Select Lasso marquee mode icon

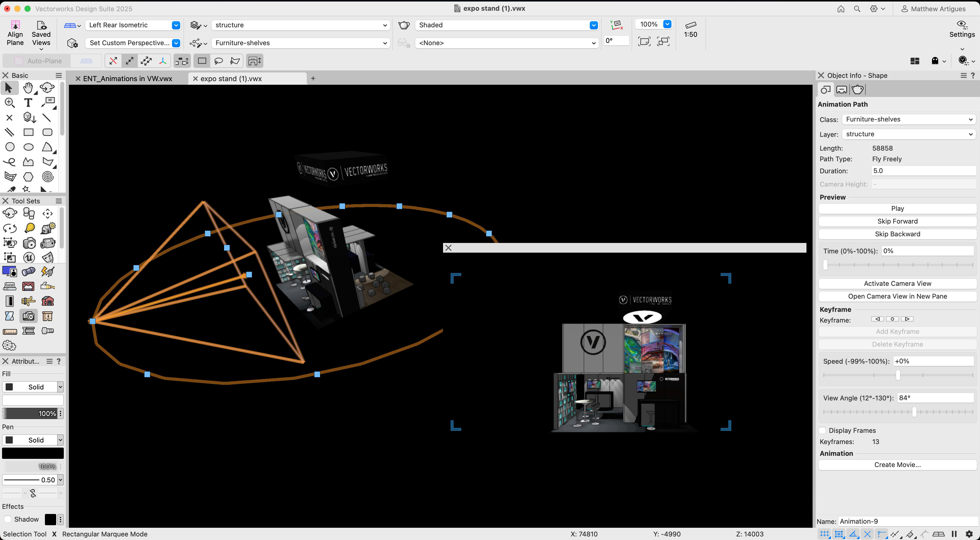[x=218, y=61]
